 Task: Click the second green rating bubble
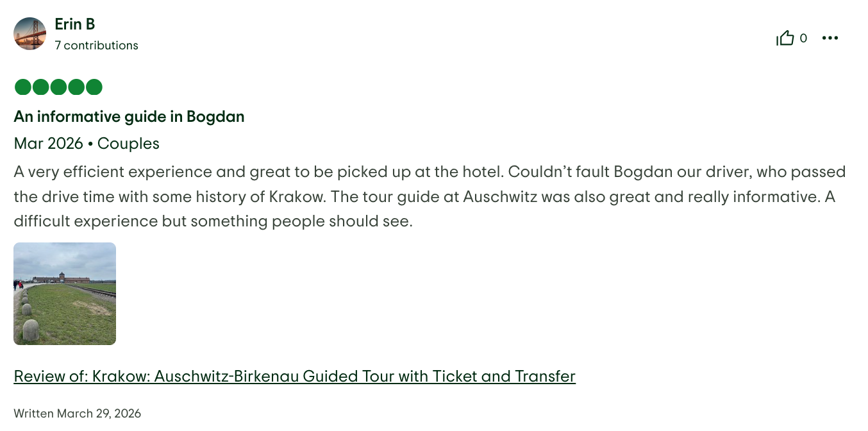click(40, 87)
